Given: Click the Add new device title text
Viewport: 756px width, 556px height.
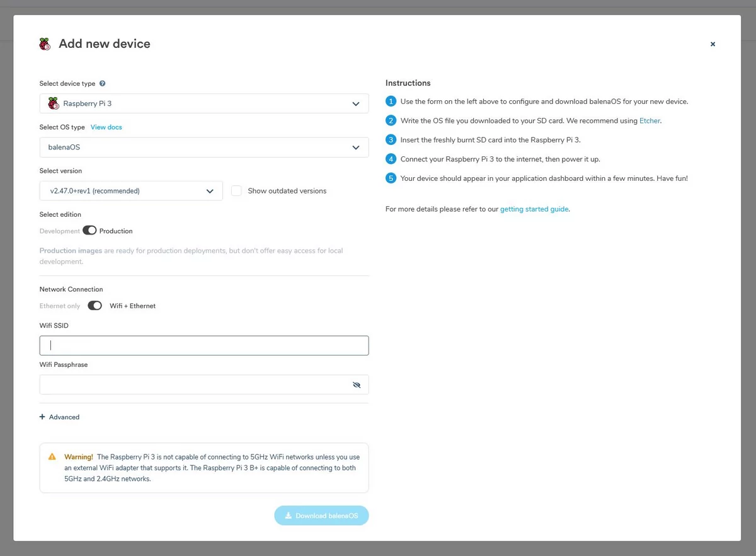Looking at the screenshot, I should click(105, 44).
